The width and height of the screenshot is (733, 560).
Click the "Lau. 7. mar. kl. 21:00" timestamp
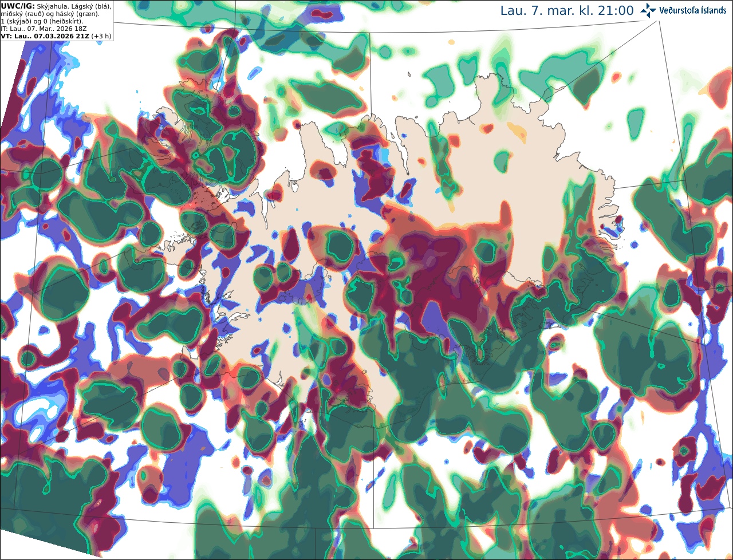click(567, 11)
